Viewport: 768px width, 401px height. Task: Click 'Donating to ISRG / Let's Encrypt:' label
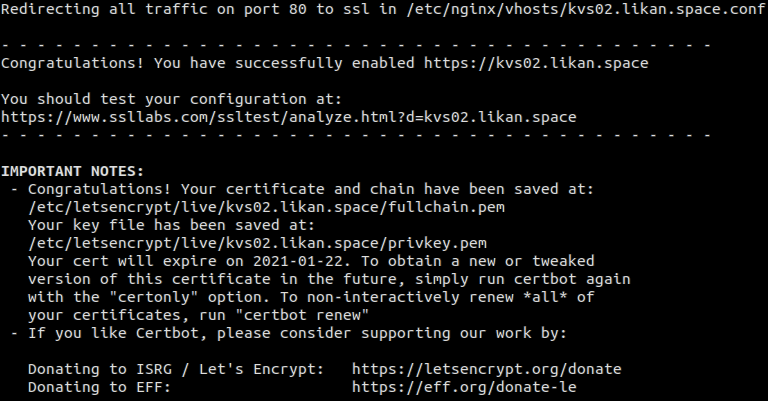(176, 369)
